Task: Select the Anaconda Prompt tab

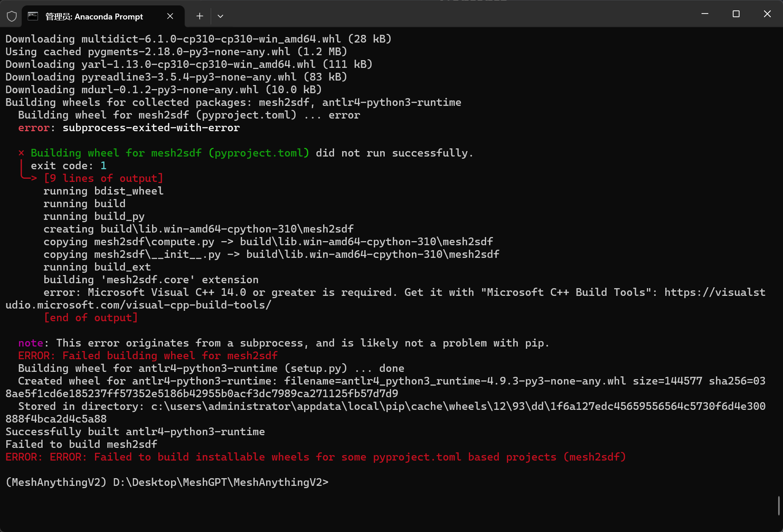Action: pyautogui.click(x=103, y=16)
